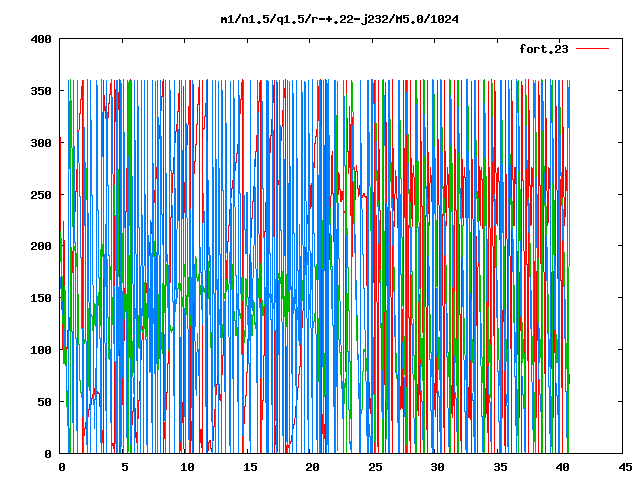Click the red legend line sample
The width and height of the screenshot is (640, 480).
click(592, 49)
